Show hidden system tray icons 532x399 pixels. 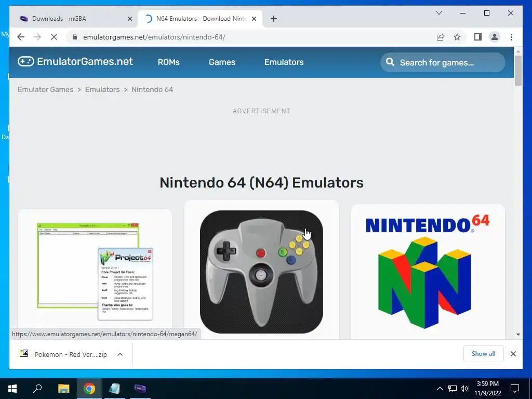[440, 389]
